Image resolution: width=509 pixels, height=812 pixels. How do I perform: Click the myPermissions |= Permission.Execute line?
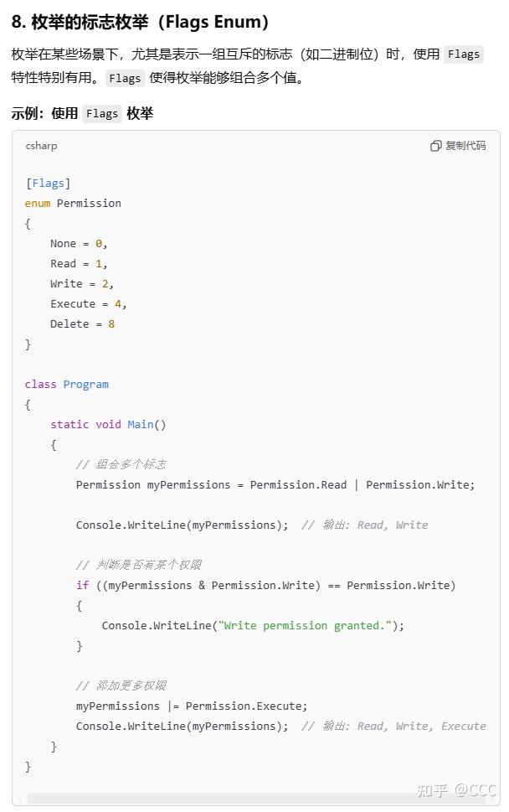click(192, 706)
